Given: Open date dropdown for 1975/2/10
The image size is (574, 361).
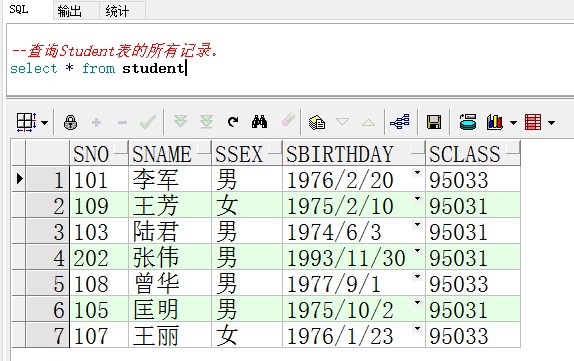Looking at the screenshot, I should pos(417,199).
